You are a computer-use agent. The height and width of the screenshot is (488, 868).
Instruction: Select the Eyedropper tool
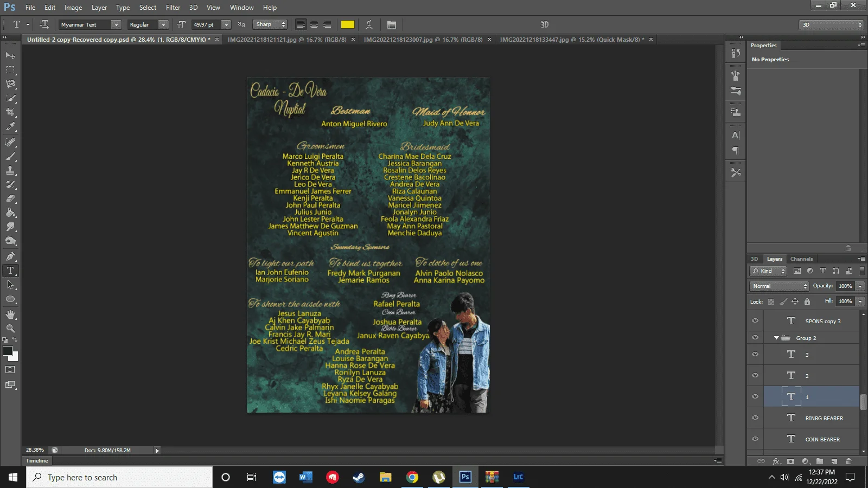[x=10, y=127]
